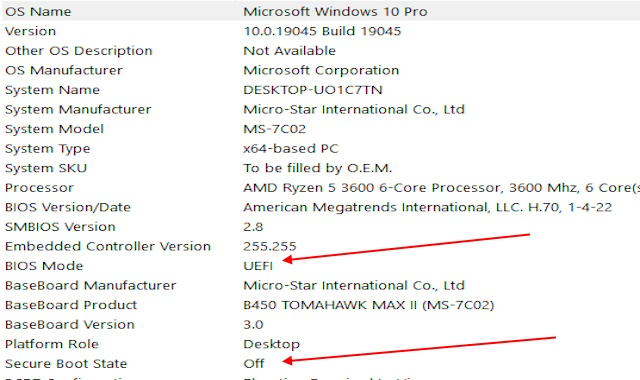The image size is (640, 380).
Task: Click the Embedded Controller Version value 255.255
Action: [x=269, y=247]
